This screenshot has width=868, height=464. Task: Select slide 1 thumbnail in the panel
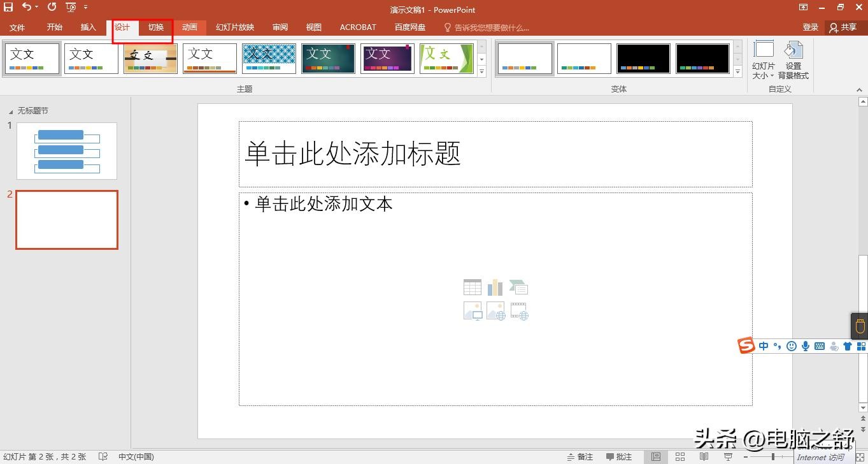coord(67,151)
